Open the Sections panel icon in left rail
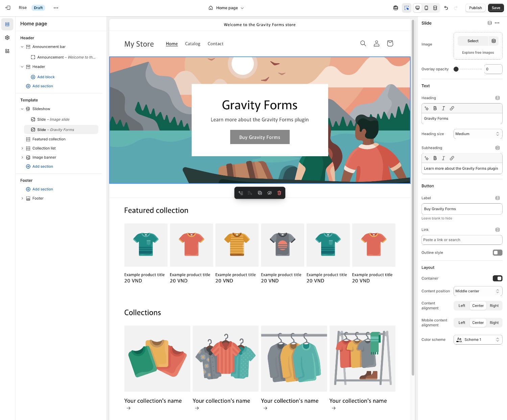Screen dimensions: 507x420 [7, 24]
